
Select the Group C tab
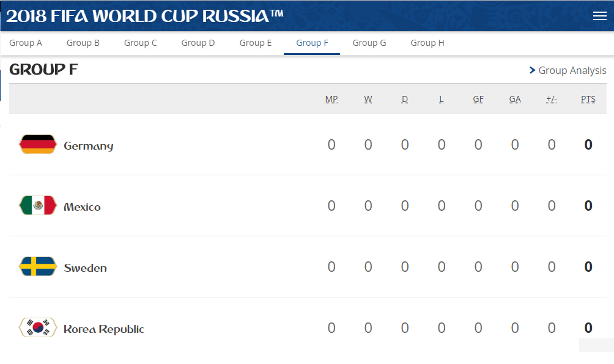point(141,43)
